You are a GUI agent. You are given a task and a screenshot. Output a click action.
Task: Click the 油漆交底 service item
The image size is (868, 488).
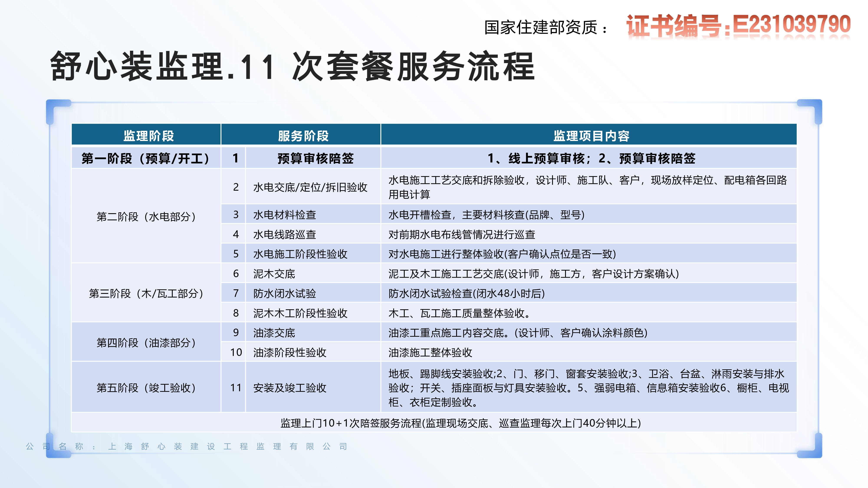pyautogui.click(x=274, y=333)
